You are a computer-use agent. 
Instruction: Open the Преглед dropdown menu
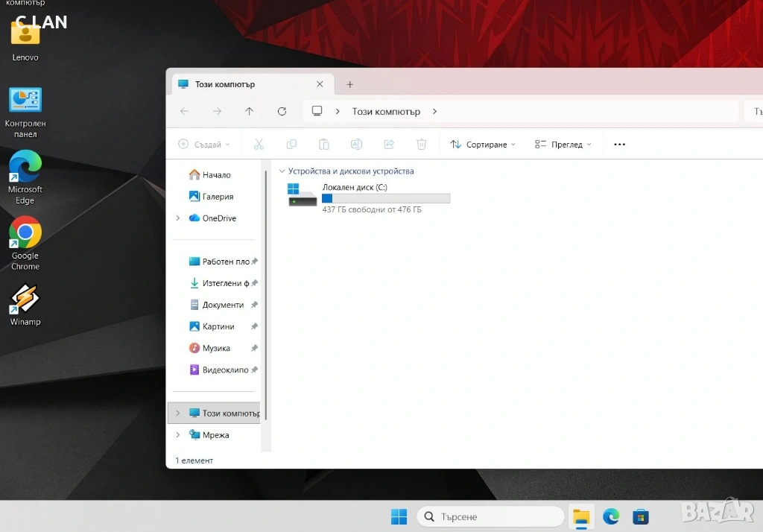[563, 145]
